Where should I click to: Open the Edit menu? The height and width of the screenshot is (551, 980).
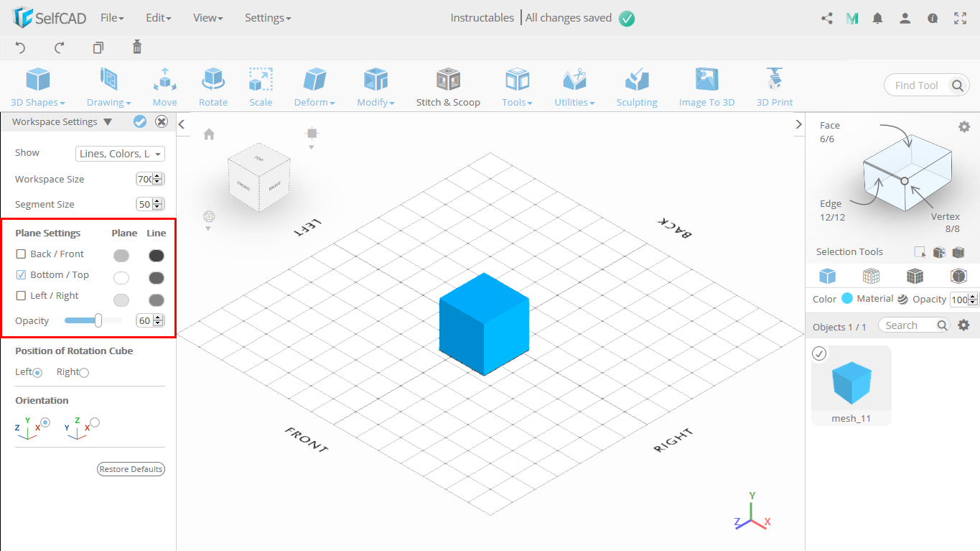[158, 18]
